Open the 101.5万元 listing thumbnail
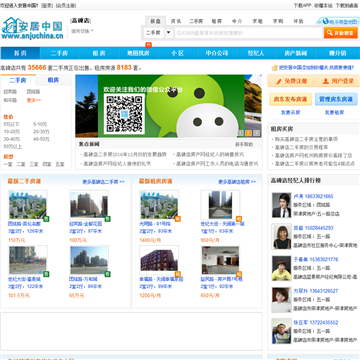This screenshot has height=360, width=360. pos(28,260)
